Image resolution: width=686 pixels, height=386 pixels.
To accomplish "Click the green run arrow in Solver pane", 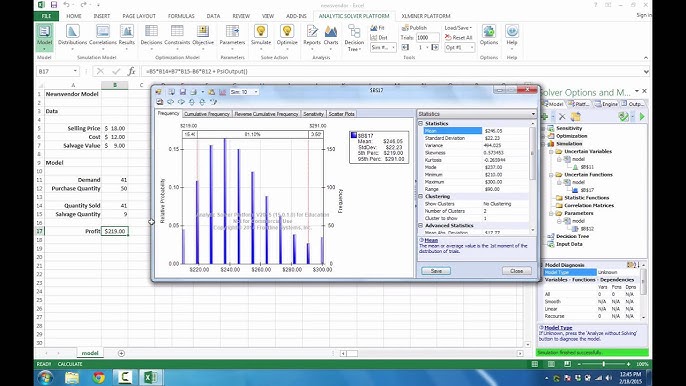I will [x=642, y=117].
